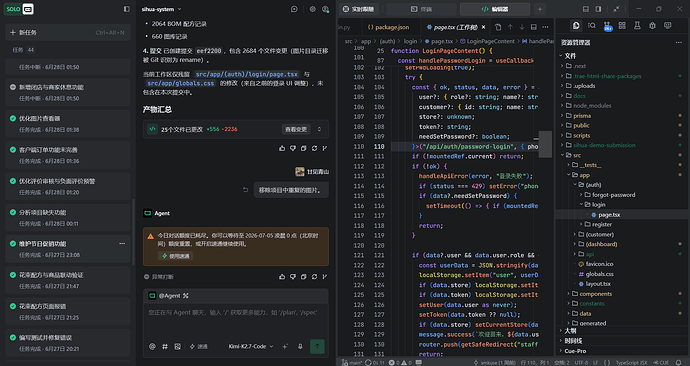Like the last Agent response
690x366 pixels.
[282, 277]
